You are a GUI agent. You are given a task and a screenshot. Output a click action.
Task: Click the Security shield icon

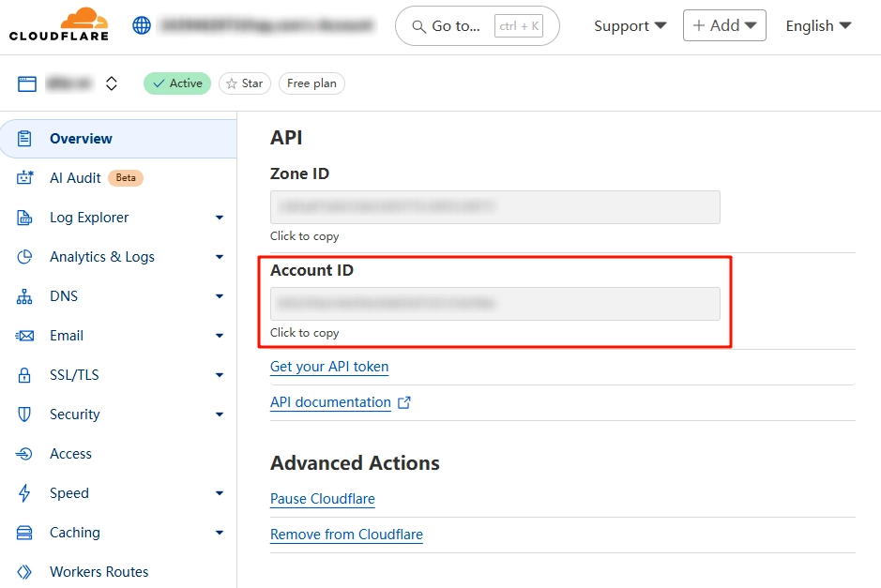[25, 415]
